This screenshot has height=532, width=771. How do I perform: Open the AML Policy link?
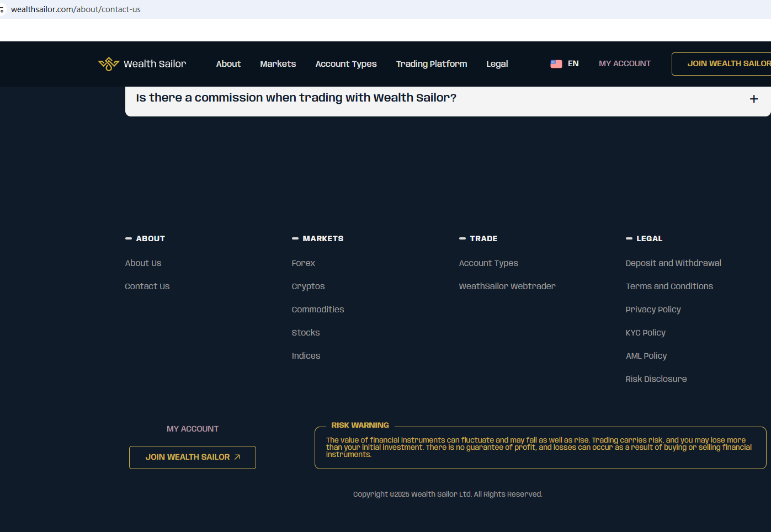(x=646, y=356)
